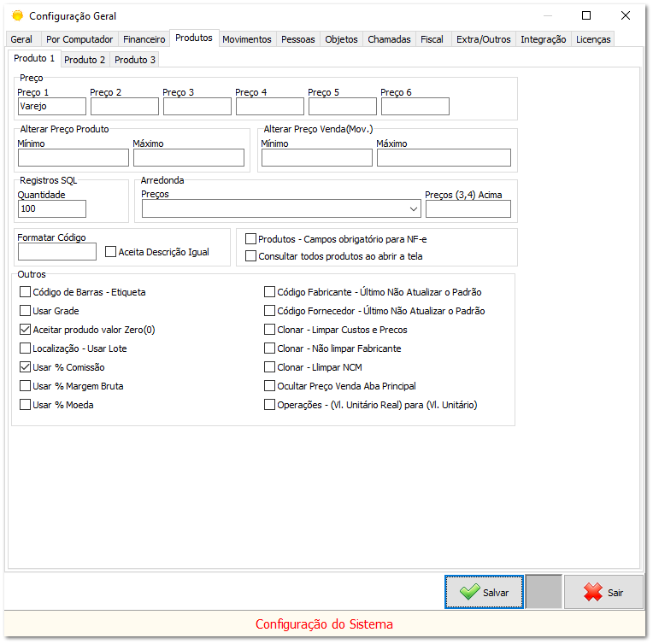The height and width of the screenshot is (644, 653).
Task: Open the Pessoas tab
Action: click(x=298, y=39)
